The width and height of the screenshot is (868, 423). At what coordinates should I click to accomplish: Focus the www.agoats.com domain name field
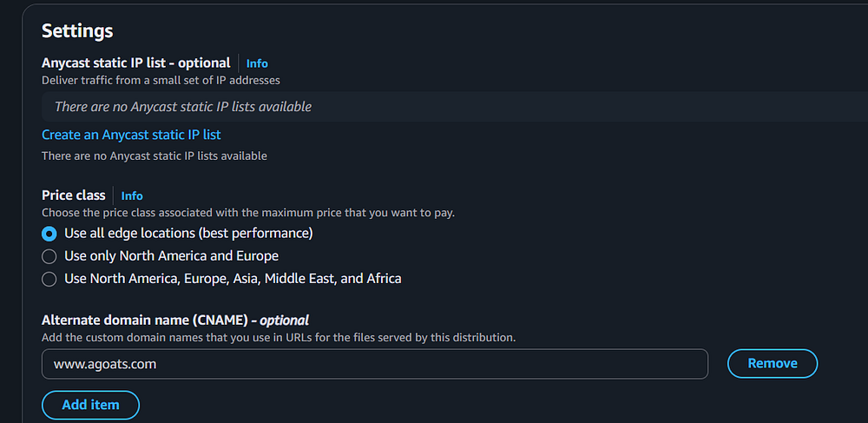coord(374,364)
